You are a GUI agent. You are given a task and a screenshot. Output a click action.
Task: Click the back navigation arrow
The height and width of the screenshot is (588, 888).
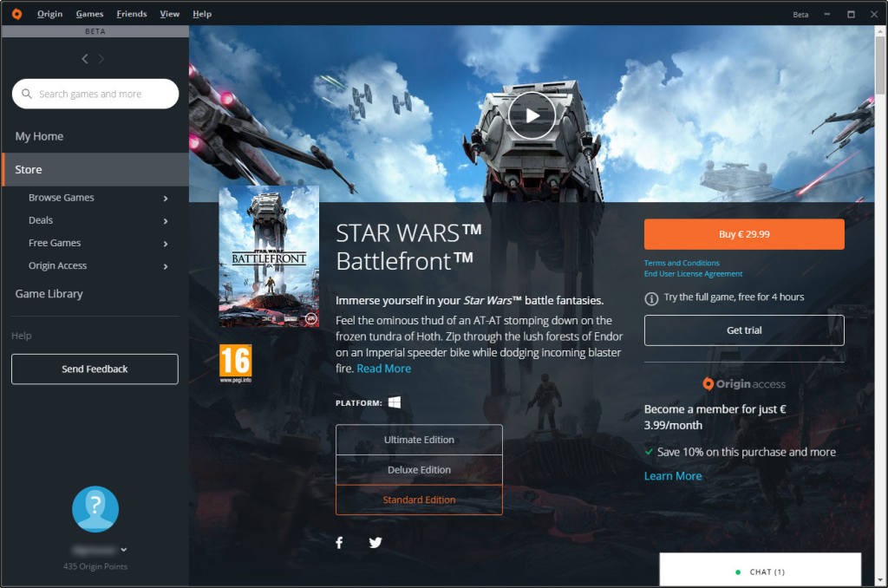[84, 58]
